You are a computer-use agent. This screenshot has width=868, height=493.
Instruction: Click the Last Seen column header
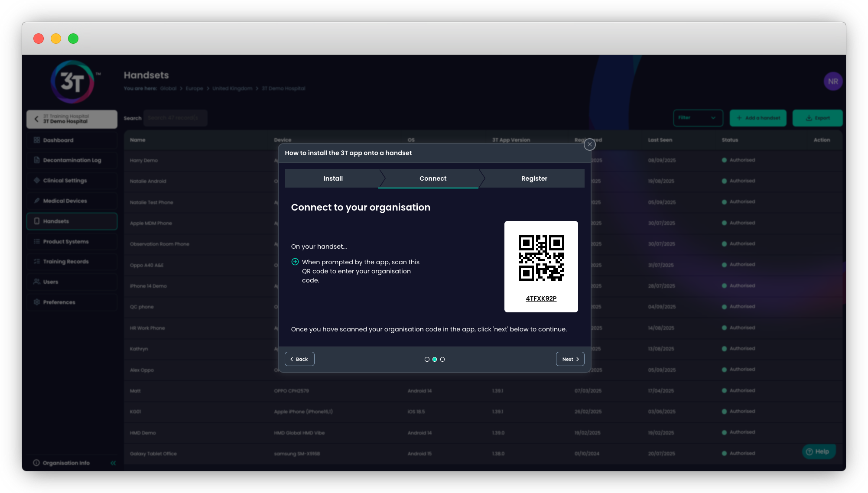[x=660, y=140]
